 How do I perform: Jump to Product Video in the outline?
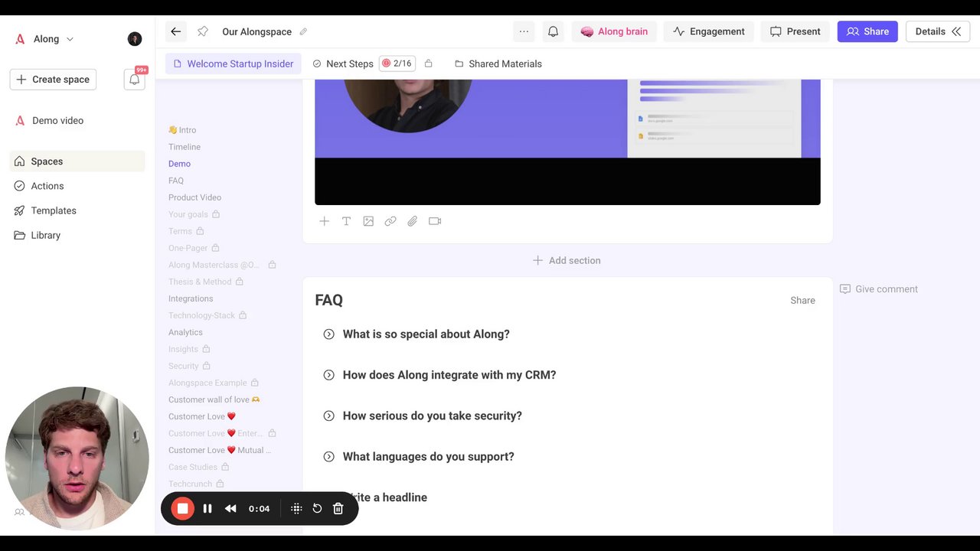194,197
